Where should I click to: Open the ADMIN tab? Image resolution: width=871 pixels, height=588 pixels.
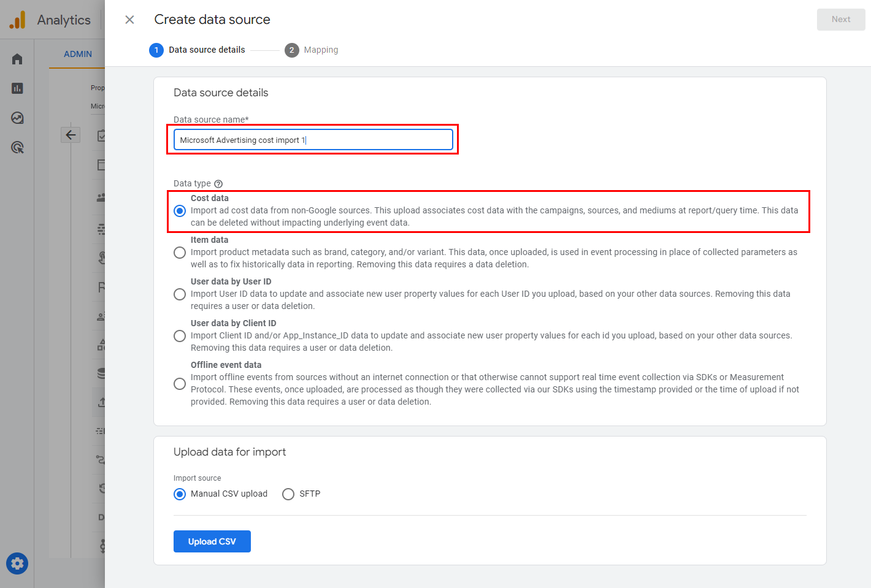tap(78, 54)
